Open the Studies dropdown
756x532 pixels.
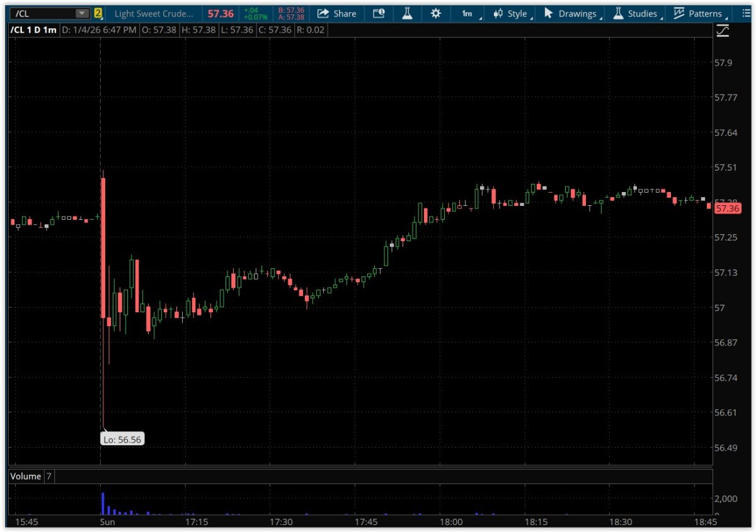pos(636,13)
